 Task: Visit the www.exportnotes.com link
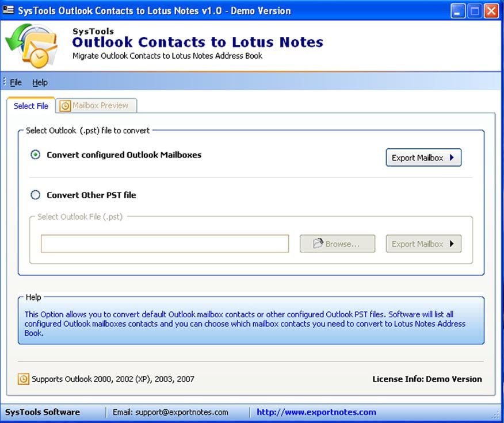pyautogui.click(x=316, y=412)
